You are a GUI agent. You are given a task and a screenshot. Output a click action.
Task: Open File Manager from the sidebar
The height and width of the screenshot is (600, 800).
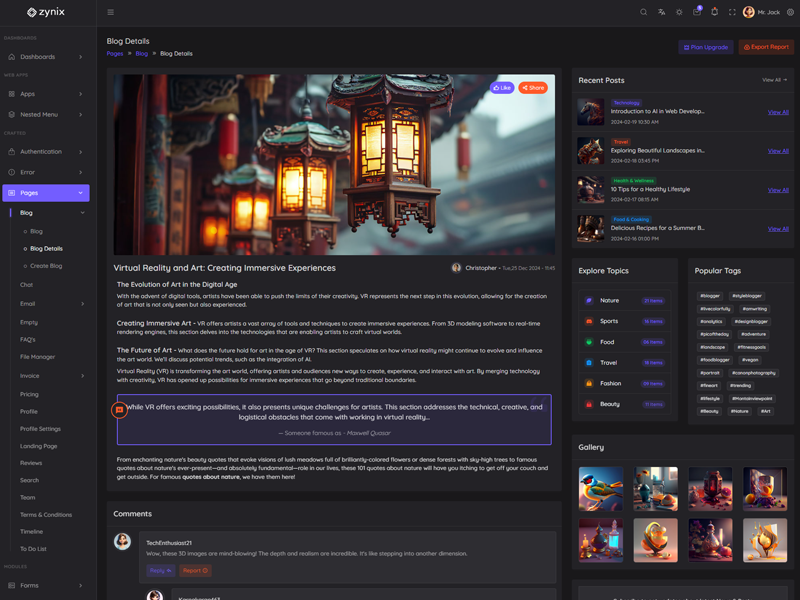[37, 357]
